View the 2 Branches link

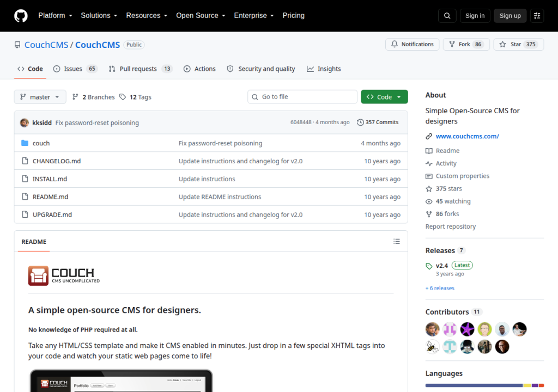(94, 97)
